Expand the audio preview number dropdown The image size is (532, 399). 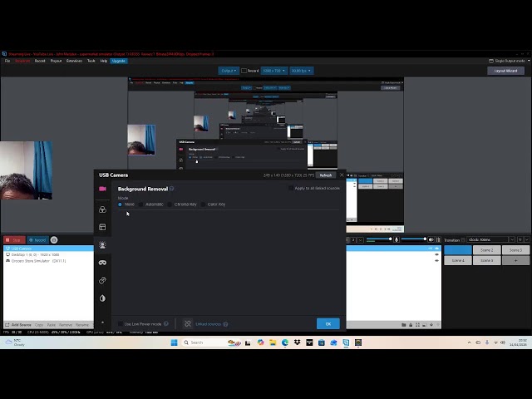click(360, 240)
